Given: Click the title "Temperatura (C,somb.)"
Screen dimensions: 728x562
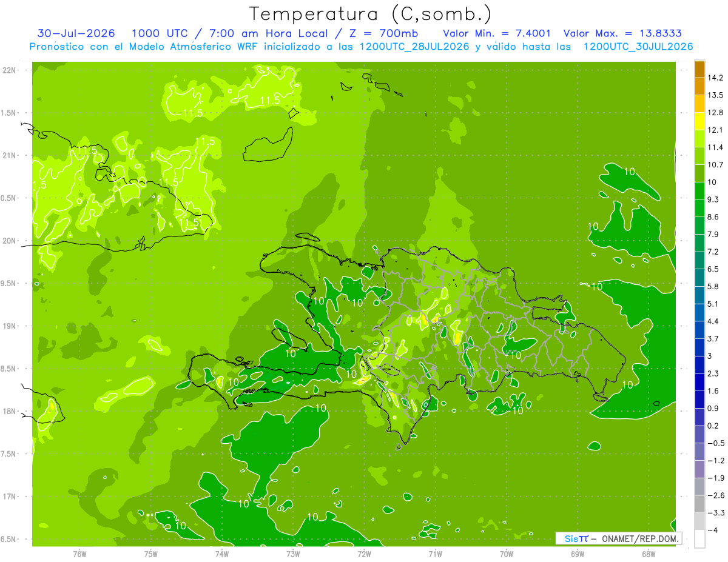Looking at the screenshot, I should tap(370, 13).
